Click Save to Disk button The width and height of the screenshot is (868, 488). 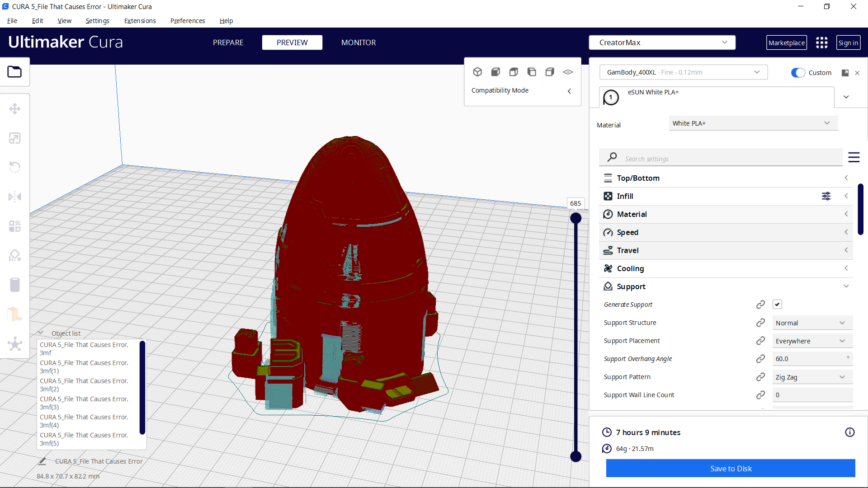(731, 469)
